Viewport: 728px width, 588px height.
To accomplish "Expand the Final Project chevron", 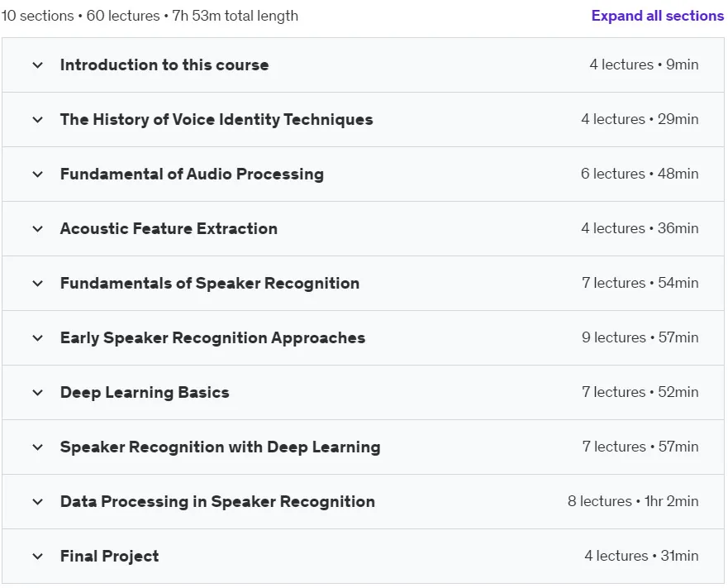I will point(38,557).
